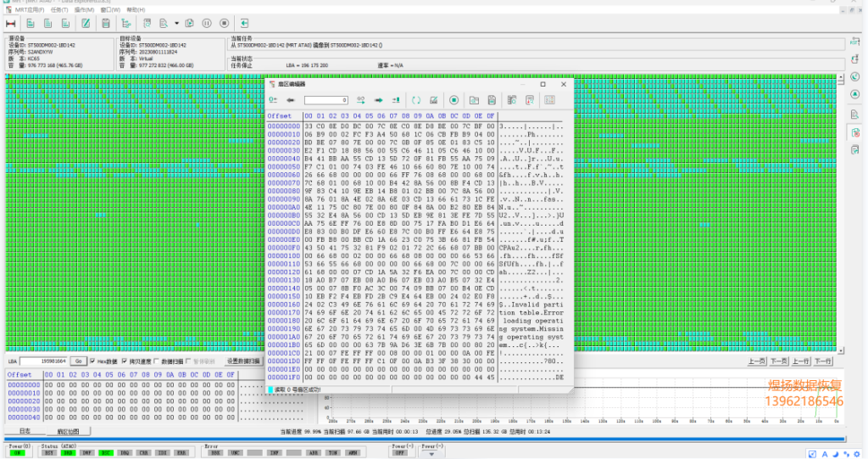Open the 帮助(H) menu

click(x=136, y=10)
